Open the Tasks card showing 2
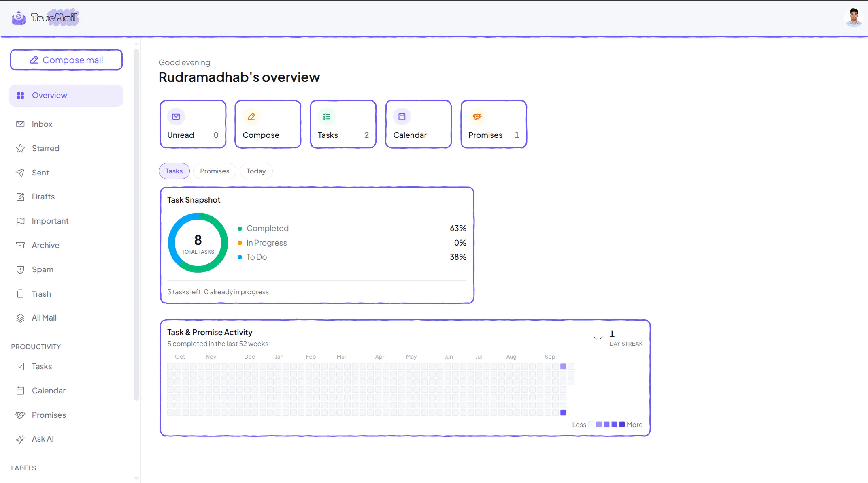The image size is (868, 483). [343, 124]
